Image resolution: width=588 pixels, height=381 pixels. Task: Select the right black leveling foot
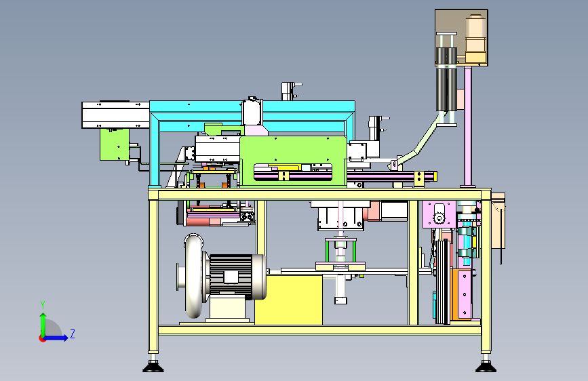click(486, 366)
